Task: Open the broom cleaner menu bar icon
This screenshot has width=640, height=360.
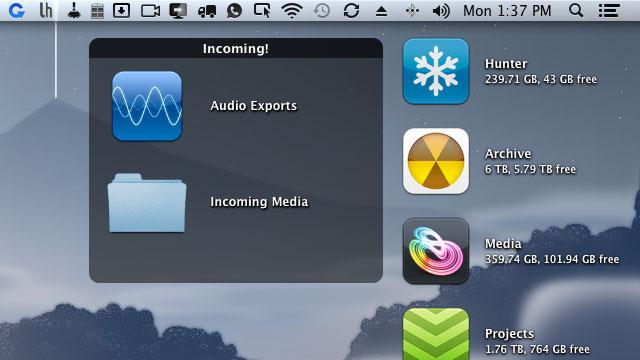Action: [x=74, y=11]
